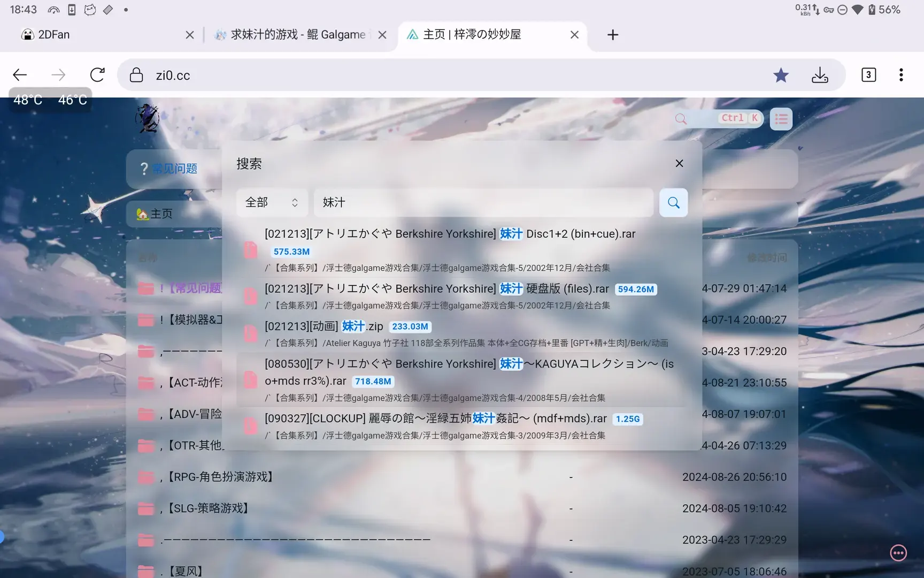This screenshot has width=924, height=578.
Task: Click folder icon of 【SLG-策略游戏】 row
Action: click(x=146, y=508)
